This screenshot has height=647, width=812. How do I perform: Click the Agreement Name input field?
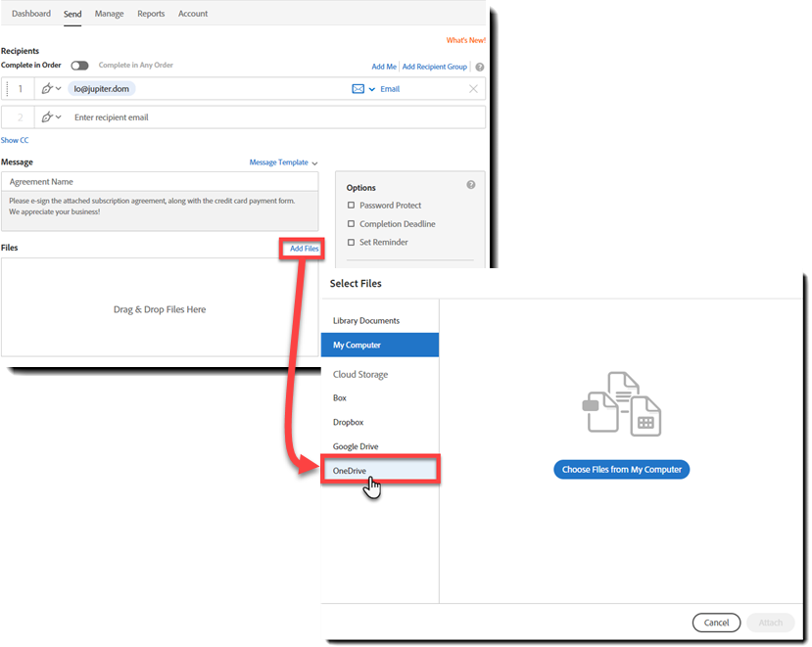click(x=162, y=180)
